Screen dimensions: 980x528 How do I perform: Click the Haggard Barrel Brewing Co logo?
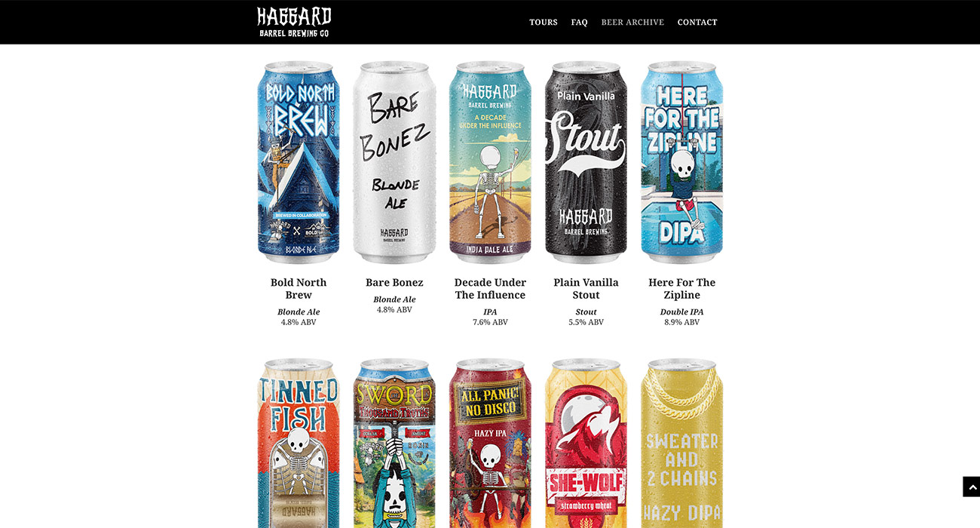tap(294, 22)
